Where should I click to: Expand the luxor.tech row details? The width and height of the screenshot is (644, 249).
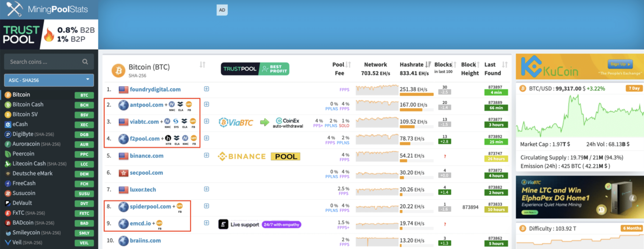point(206,189)
